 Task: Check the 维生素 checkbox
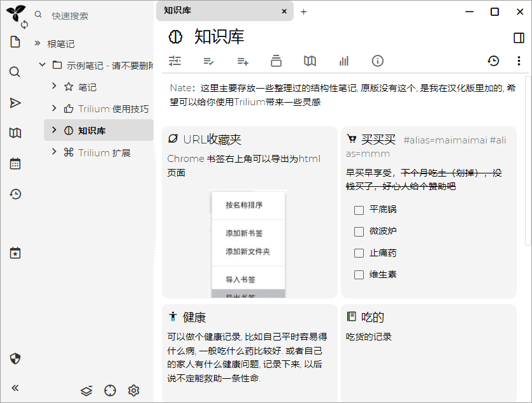(x=359, y=274)
